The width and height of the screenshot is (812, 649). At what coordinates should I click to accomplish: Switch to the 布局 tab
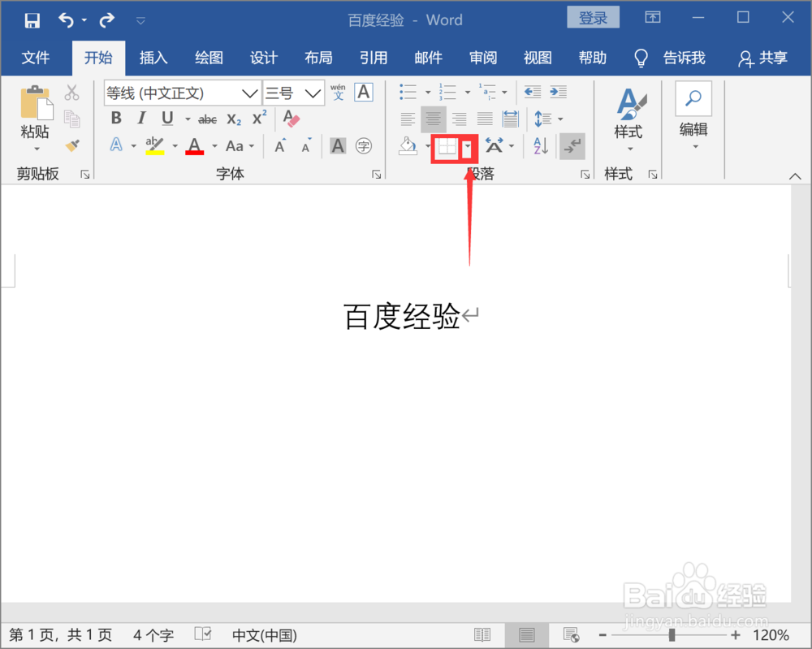pos(318,58)
